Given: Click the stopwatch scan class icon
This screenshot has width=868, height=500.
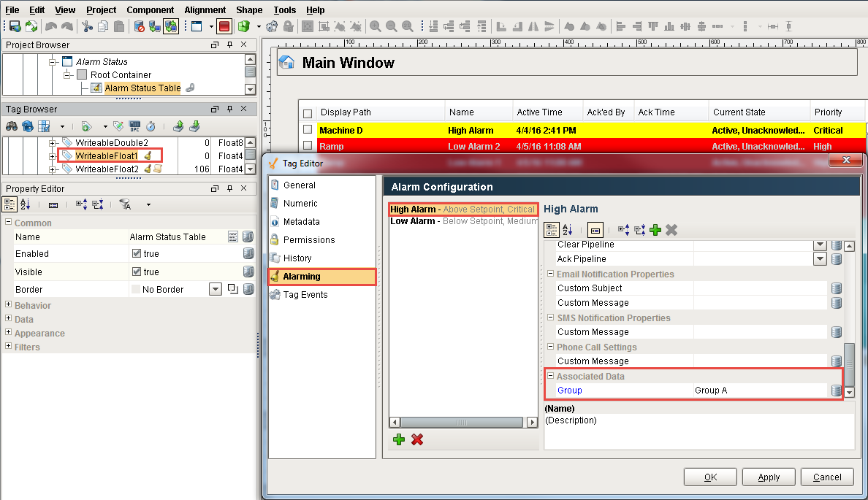Looking at the screenshot, I should 151,127.
